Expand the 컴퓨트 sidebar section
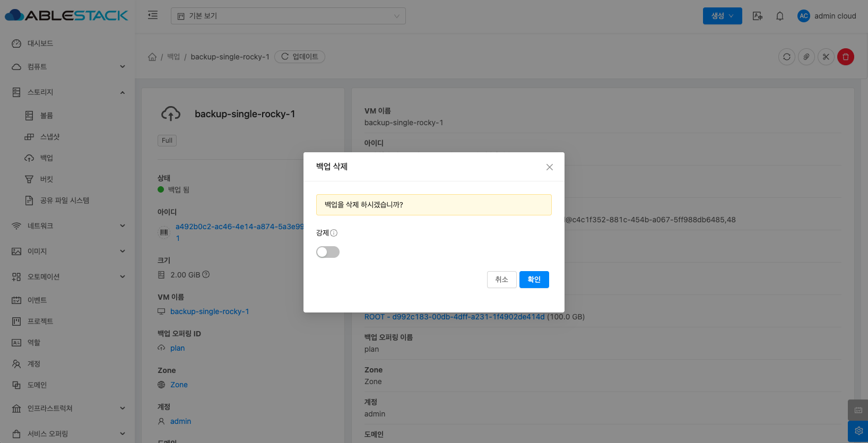Viewport: 868px width, 443px height. 67,67
